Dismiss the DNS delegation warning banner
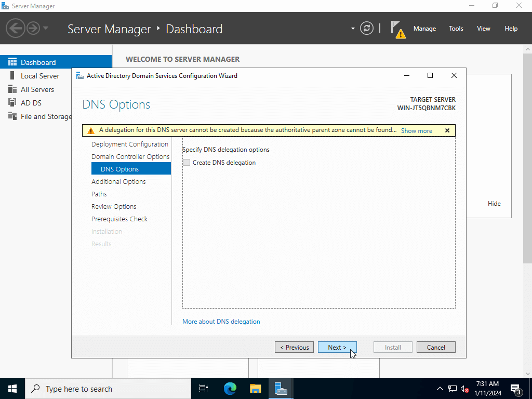532x399 pixels. click(x=447, y=130)
